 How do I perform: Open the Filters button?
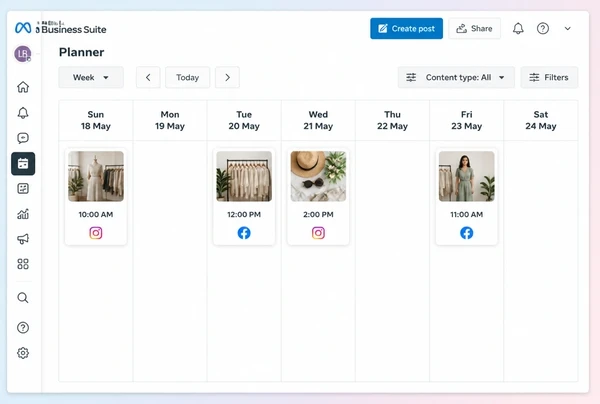tap(549, 77)
